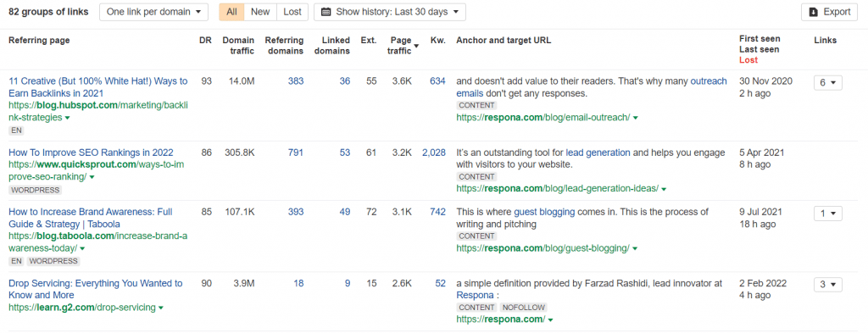Viewport: 868px width, 333px height.
Task: Open the How to Increase Brand Awareness link
Action: pos(91,218)
